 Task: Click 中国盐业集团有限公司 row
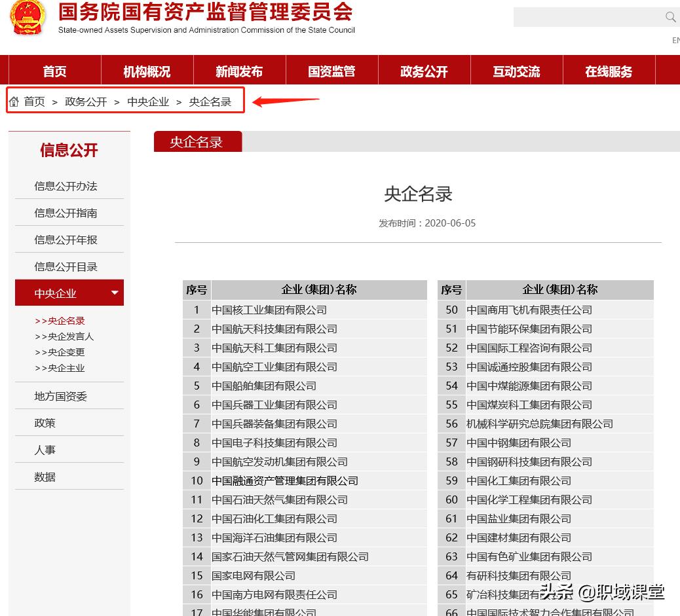coord(546,519)
